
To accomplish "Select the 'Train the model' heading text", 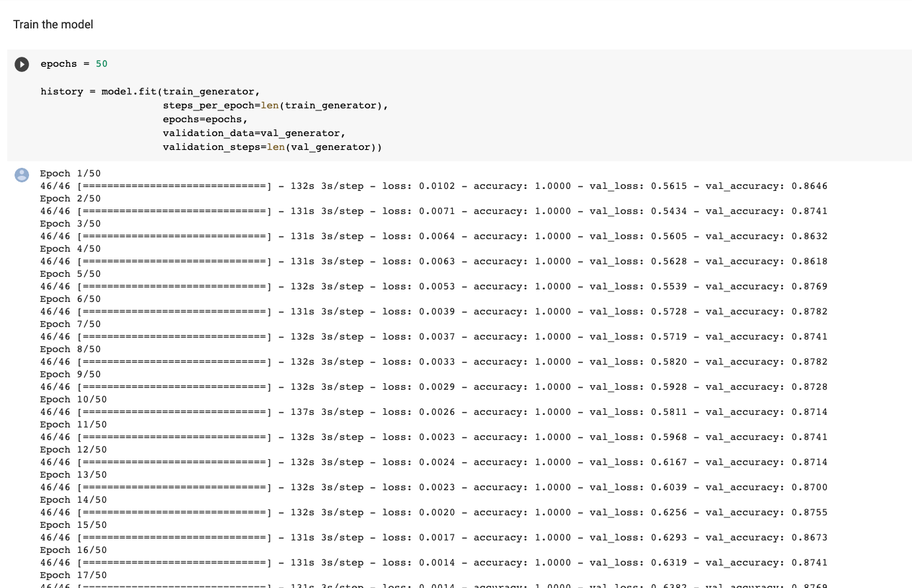I will pos(52,24).
